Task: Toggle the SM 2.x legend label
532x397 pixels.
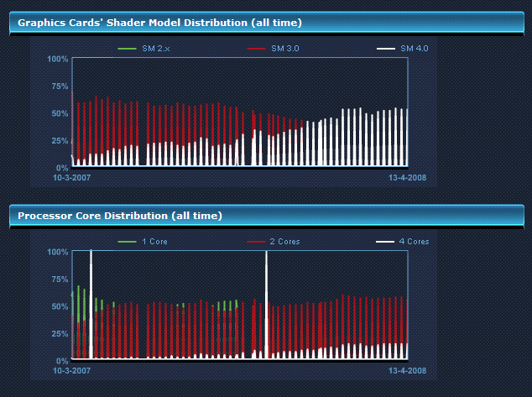Action: [155, 49]
